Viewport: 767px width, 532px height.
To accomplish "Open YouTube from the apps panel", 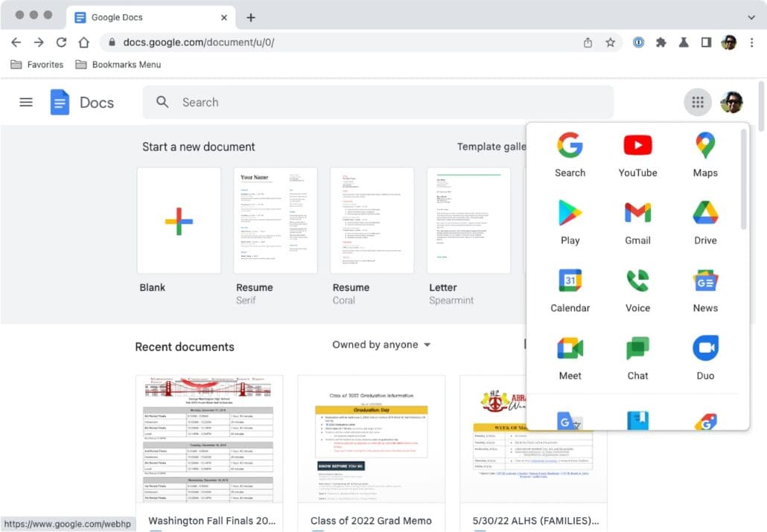I will pyautogui.click(x=637, y=146).
